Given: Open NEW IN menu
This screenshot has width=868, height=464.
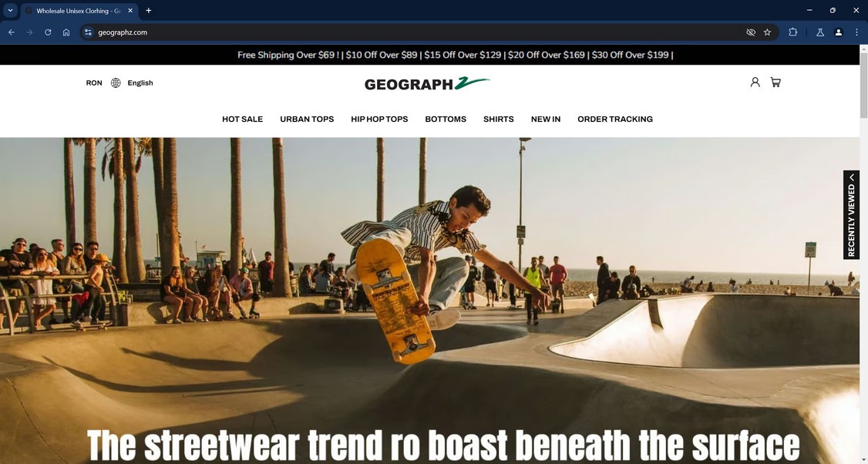Looking at the screenshot, I should point(546,119).
